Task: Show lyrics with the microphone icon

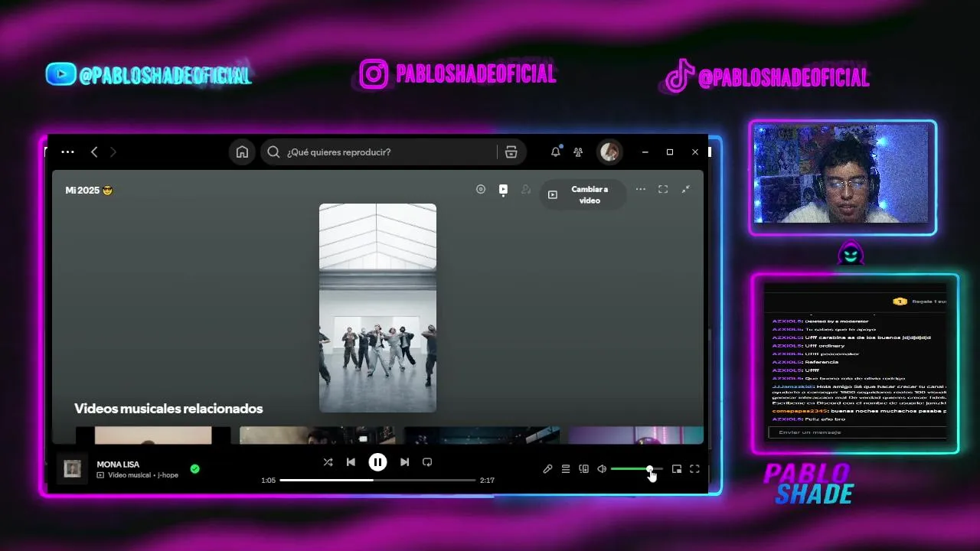Action: pos(547,469)
